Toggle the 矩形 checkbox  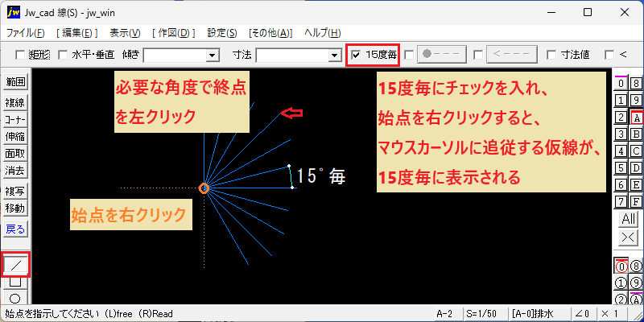pyautogui.click(x=19, y=55)
